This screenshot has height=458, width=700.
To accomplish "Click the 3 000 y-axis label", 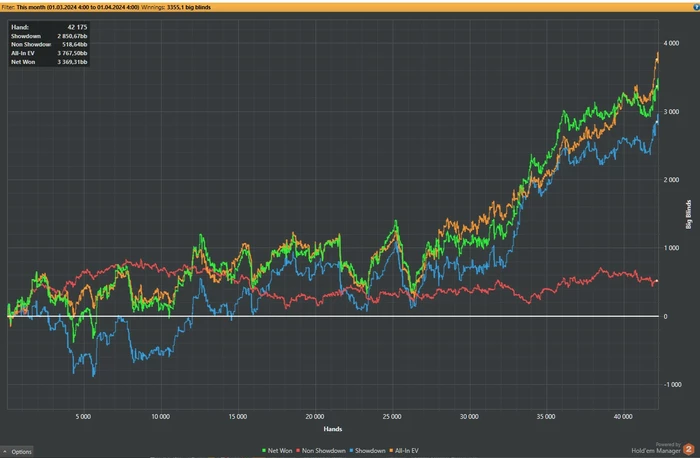I will tap(671, 112).
